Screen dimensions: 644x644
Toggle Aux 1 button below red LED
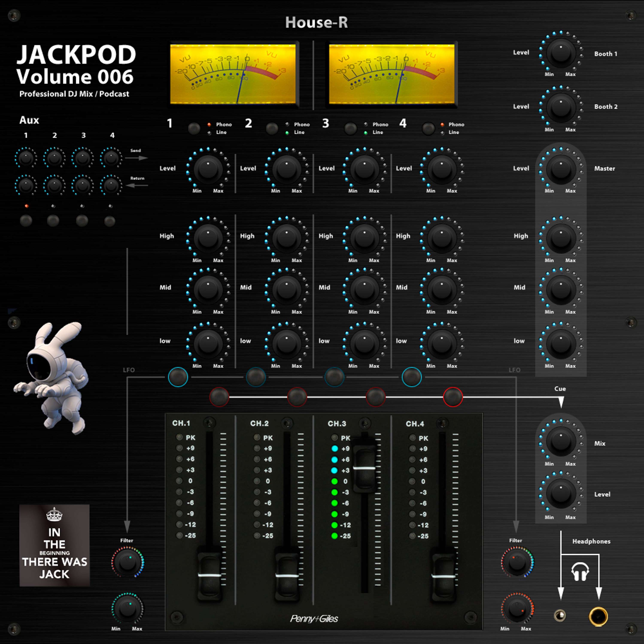26,221
